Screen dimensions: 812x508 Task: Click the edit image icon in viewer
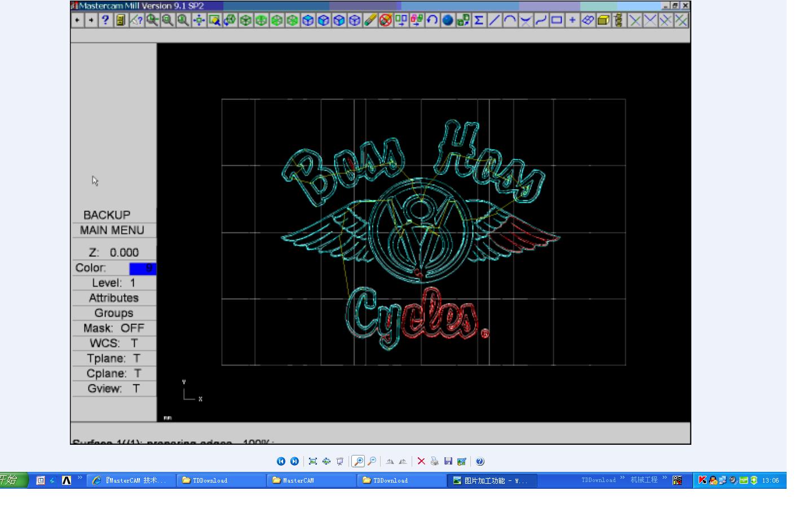coord(462,461)
